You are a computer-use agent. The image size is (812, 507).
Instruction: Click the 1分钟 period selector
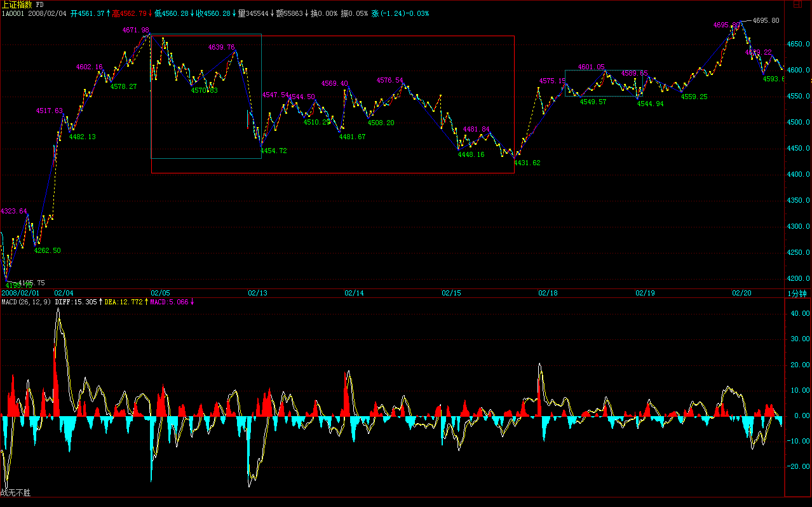tap(797, 294)
